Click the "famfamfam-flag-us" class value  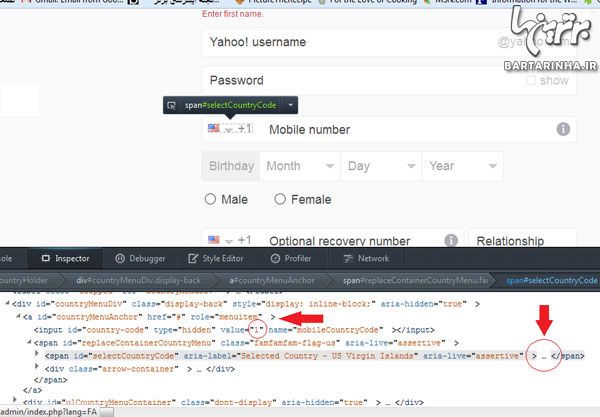(x=295, y=343)
